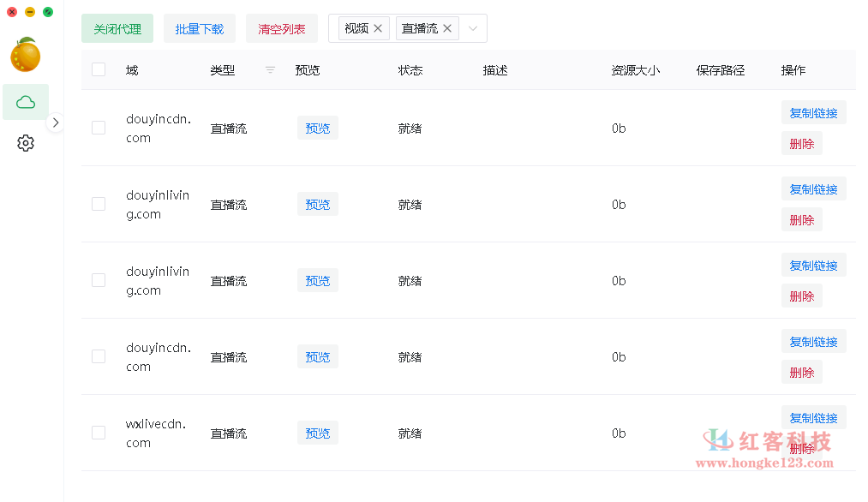Click the 状态 column header

410,69
